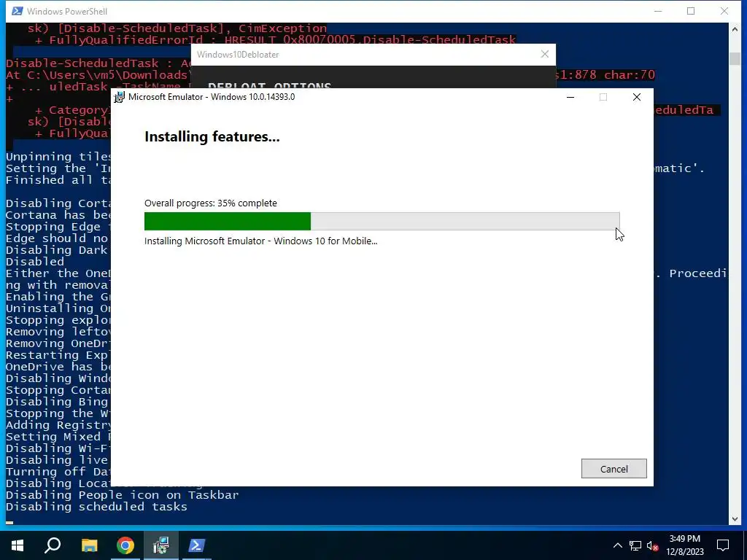Open the clock showing 3:49 PM

[684, 545]
